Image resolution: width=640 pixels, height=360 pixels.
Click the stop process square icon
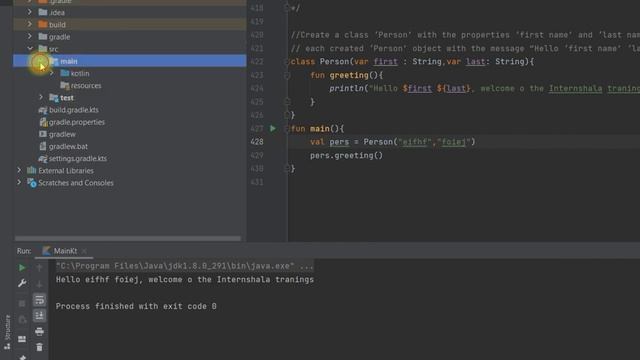pos(22,303)
